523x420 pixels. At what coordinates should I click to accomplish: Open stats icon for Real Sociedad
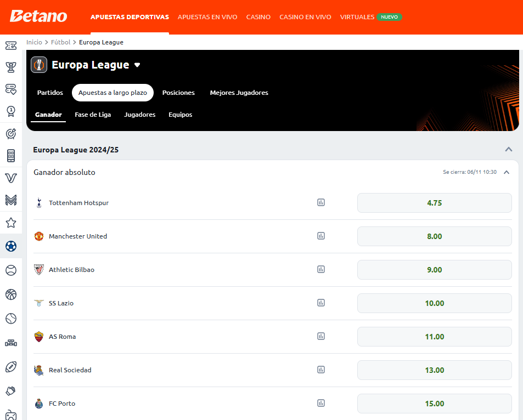[321, 370]
